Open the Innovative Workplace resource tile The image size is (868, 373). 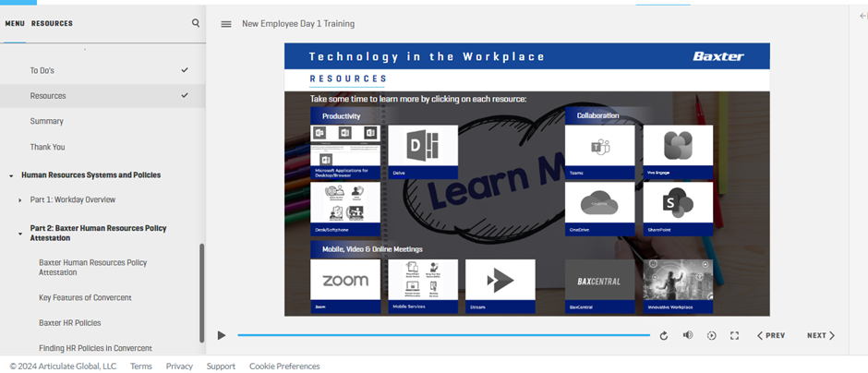(678, 286)
